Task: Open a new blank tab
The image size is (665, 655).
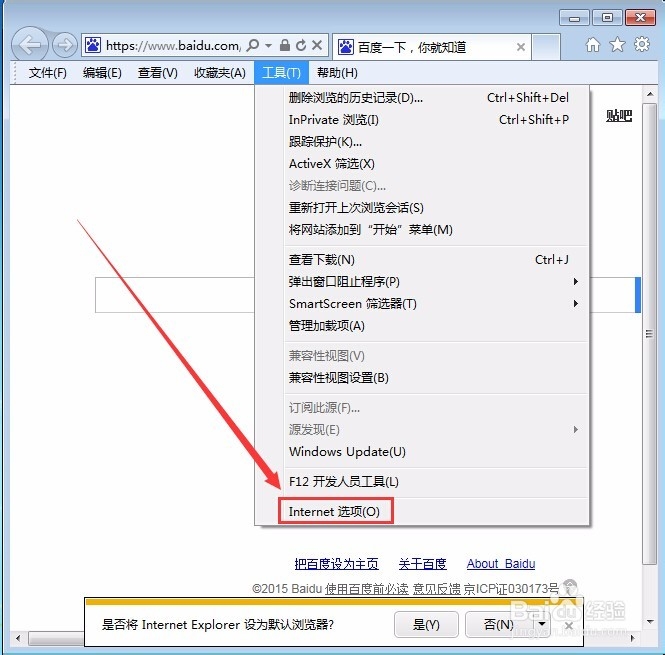Action: pyautogui.click(x=546, y=47)
